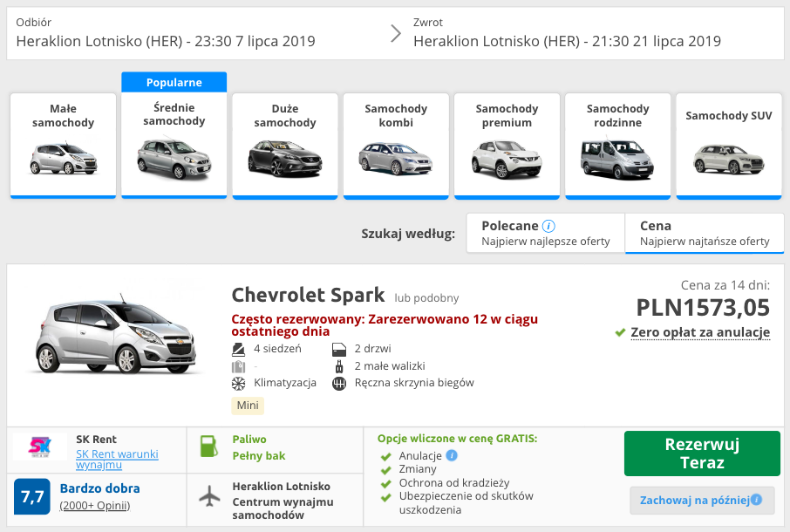Viewport: 790px width, 532px height.
Task: Select the Samochody rodzinne category
Action: [617, 146]
